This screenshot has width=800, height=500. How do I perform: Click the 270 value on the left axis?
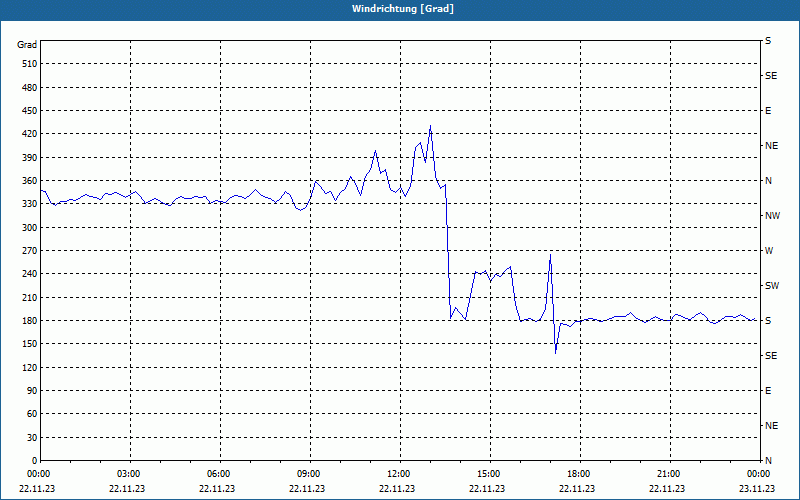[x=30, y=251]
